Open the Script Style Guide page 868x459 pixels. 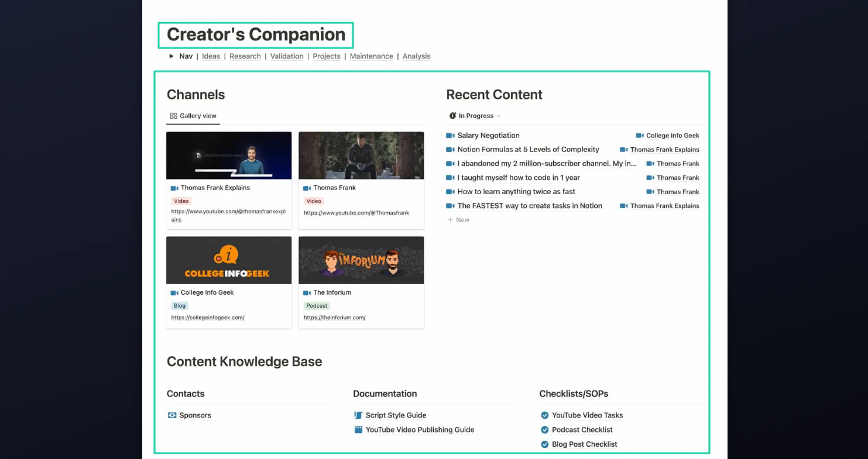click(x=396, y=416)
